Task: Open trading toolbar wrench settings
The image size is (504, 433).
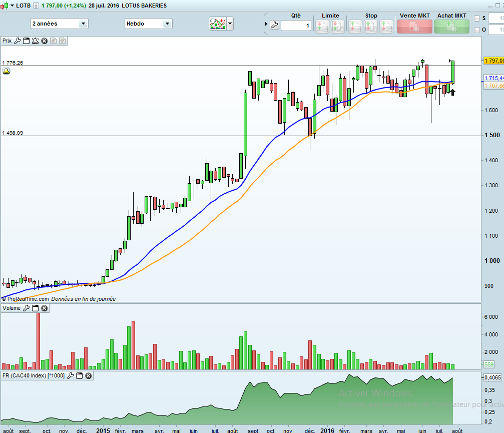Action: (x=274, y=25)
